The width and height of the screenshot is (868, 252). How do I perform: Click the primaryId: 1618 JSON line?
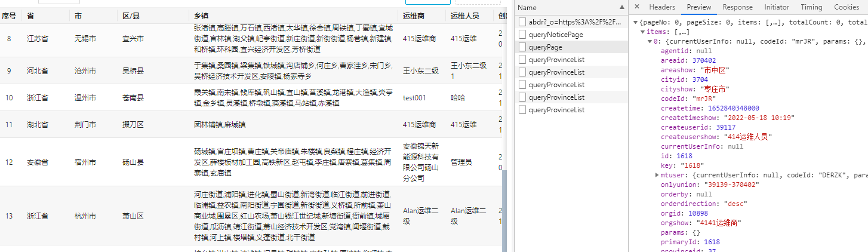tap(690, 242)
